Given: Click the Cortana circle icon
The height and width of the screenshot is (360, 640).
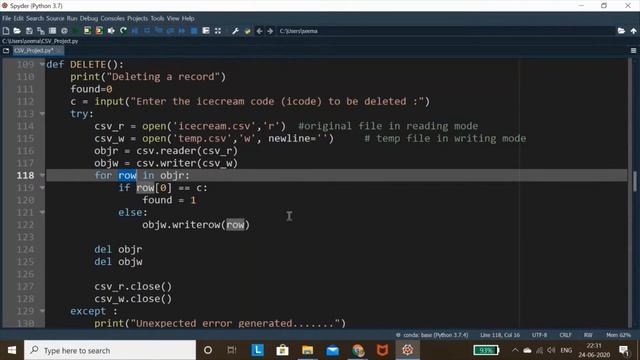Looking at the screenshot, I should pyautogui.click(x=208, y=350).
